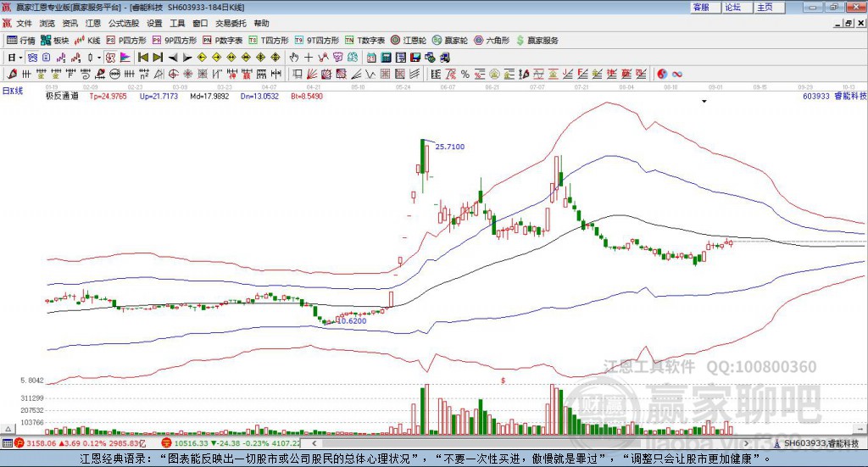Open the 浏览 menu
Screen dimensions: 868x467
[x=47, y=23]
